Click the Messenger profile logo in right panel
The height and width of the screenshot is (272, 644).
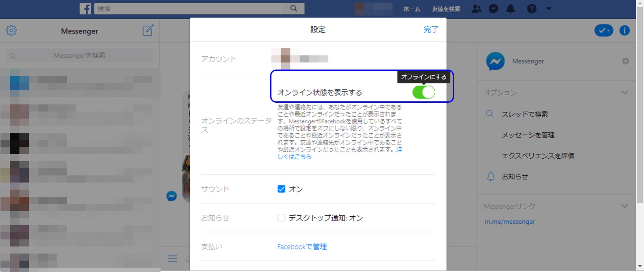pos(495,61)
